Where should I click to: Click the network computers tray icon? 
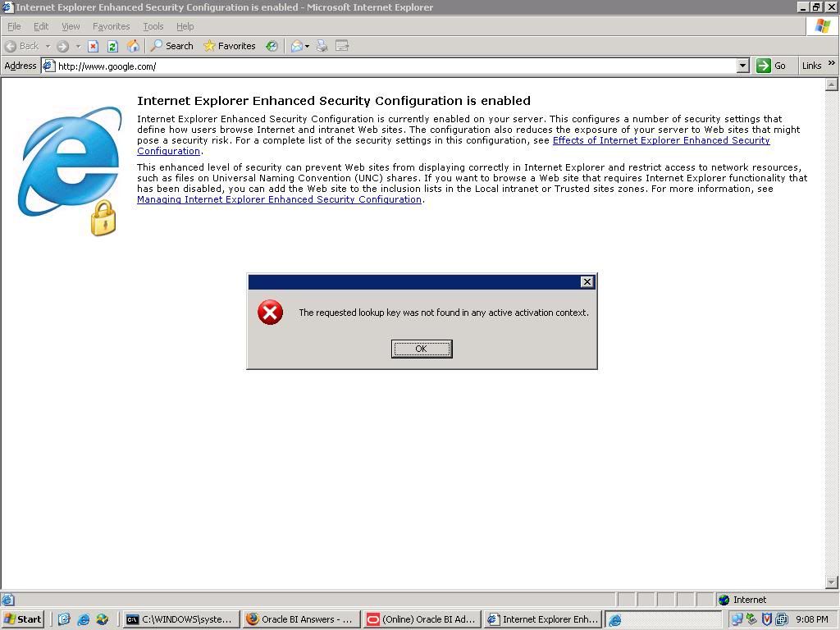[x=737, y=619]
